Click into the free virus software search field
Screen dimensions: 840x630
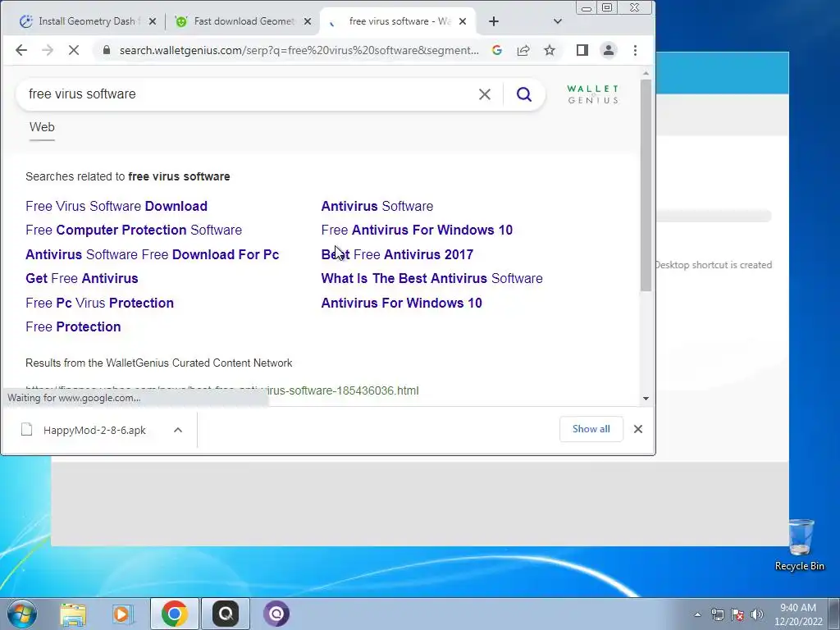246,94
